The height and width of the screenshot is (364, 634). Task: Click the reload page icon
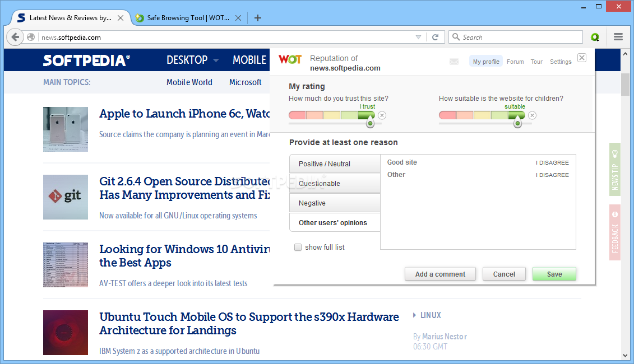pos(435,37)
